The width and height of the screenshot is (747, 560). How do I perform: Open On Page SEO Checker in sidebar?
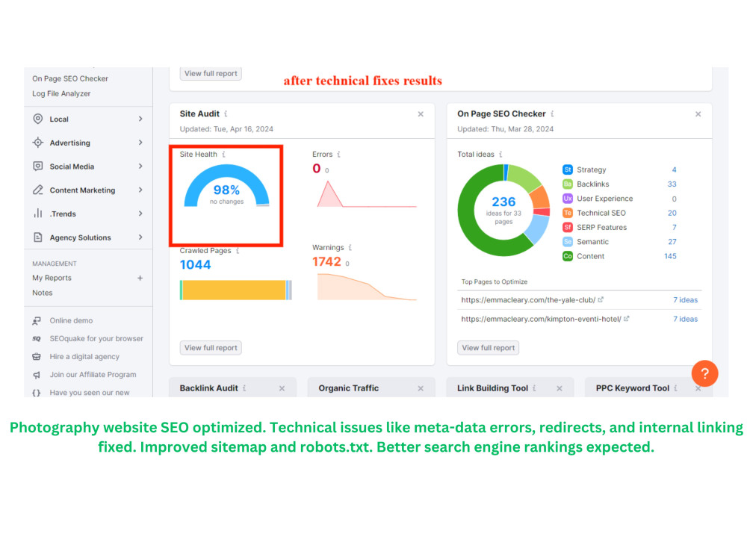pyautogui.click(x=70, y=78)
